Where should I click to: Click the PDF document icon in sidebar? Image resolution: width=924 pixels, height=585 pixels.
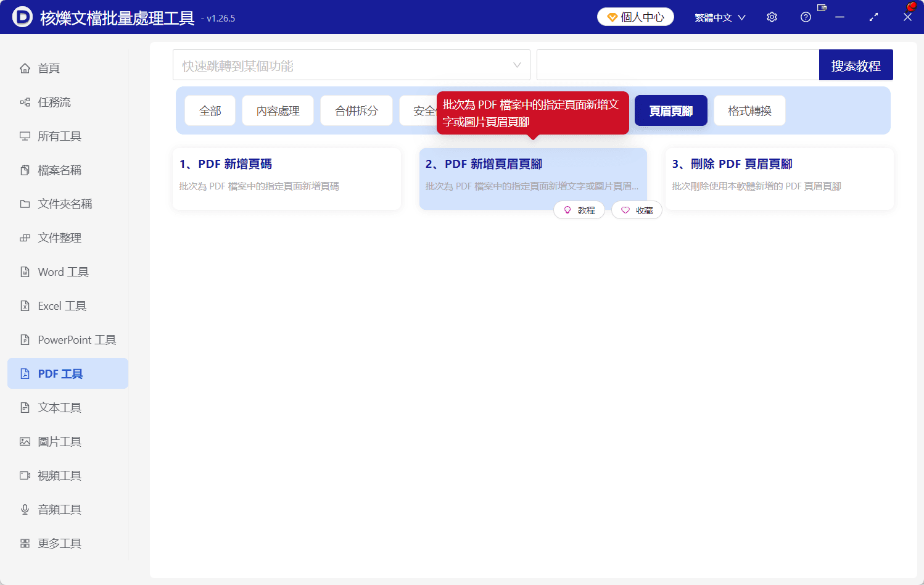tap(25, 374)
